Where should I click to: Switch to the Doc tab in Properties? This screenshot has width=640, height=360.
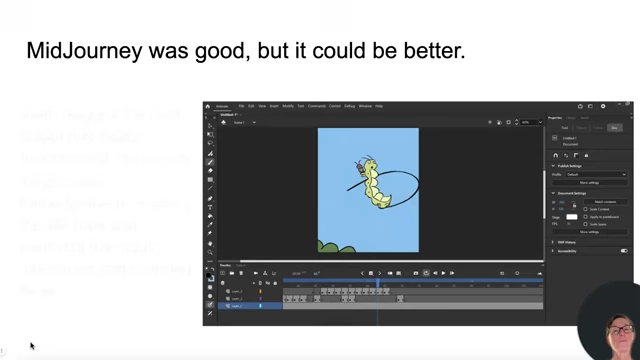pos(614,128)
